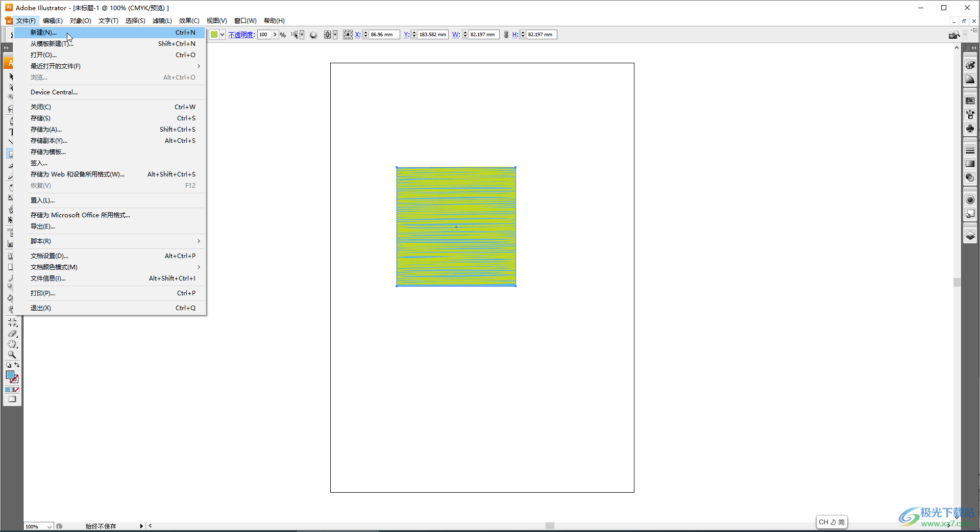Click the align to artboard icon

pos(327,35)
